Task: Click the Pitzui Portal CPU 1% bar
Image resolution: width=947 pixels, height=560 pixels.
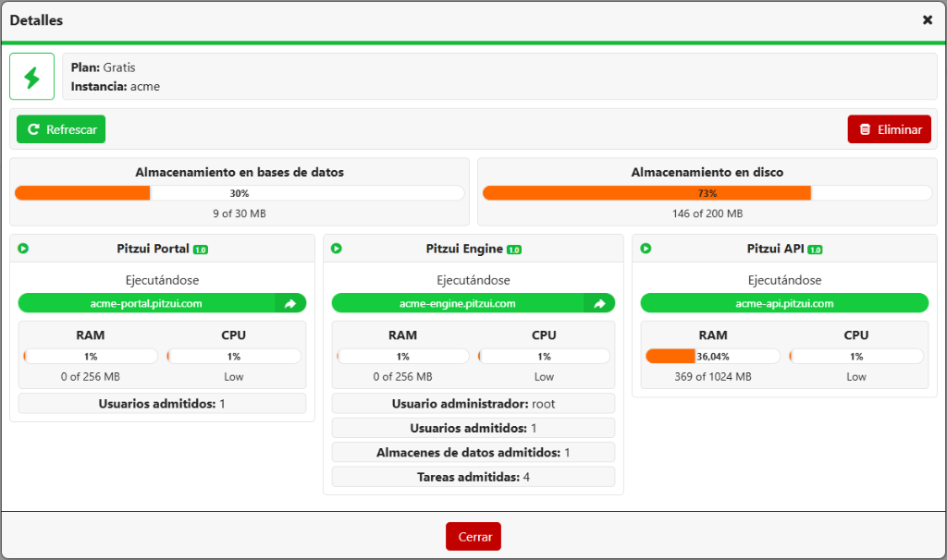Action: coord(234,357)
